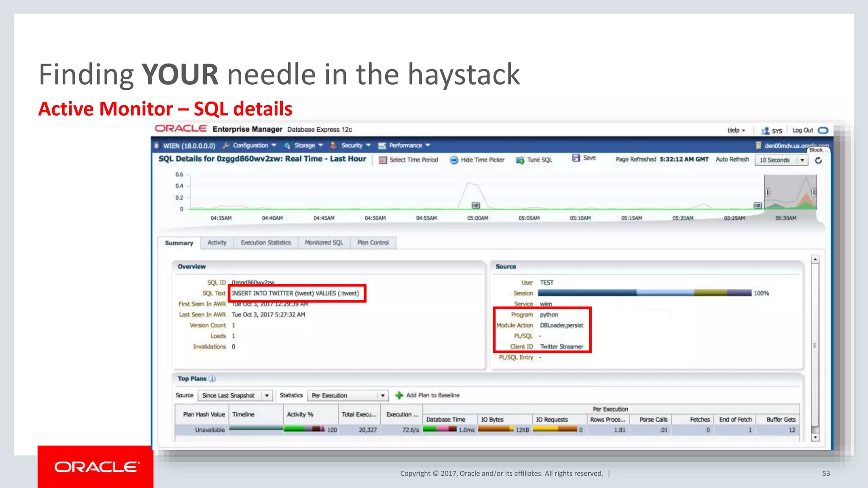The width and height of the screenshot is (868, 488).
Task: Click the TEST user value
Action: pyautogui.click(x=547, y=283)
